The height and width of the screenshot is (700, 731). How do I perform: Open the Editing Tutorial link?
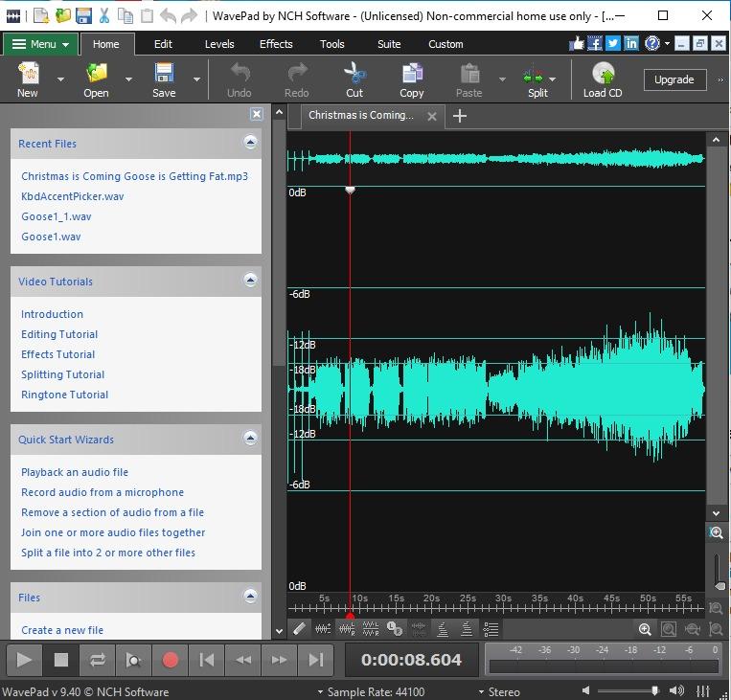(x=59, y=334)
